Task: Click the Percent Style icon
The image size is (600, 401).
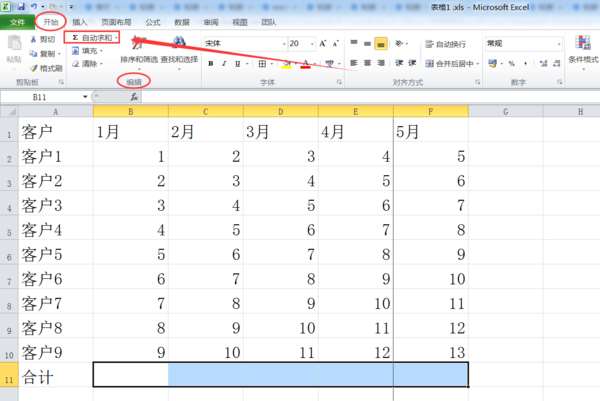Action: point(512,64)
